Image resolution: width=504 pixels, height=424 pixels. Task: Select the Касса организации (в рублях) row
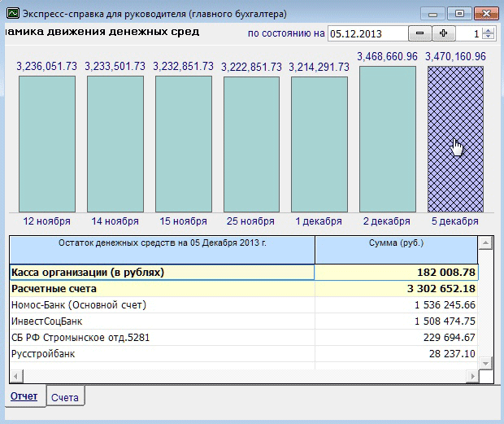pos(244,273)
